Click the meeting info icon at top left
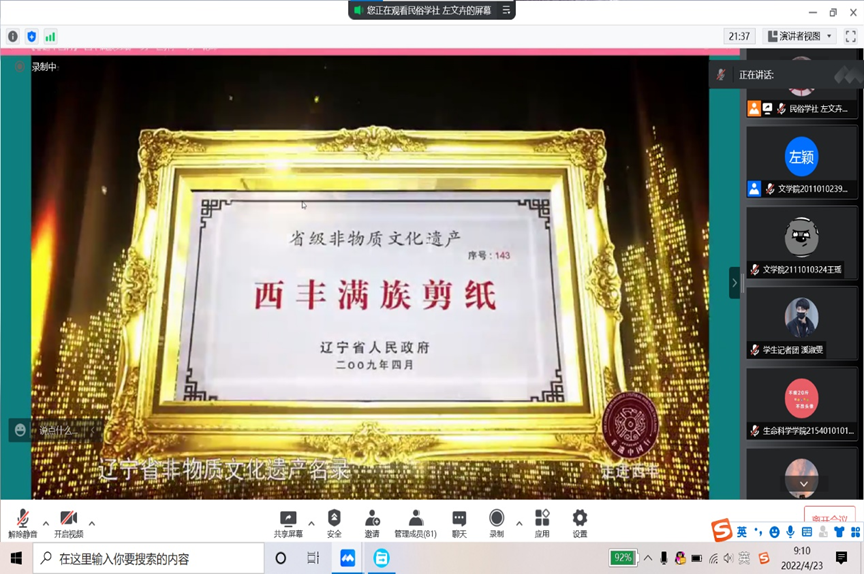The width and height of the screenshot is (864, 574). (x=13, y=36)
